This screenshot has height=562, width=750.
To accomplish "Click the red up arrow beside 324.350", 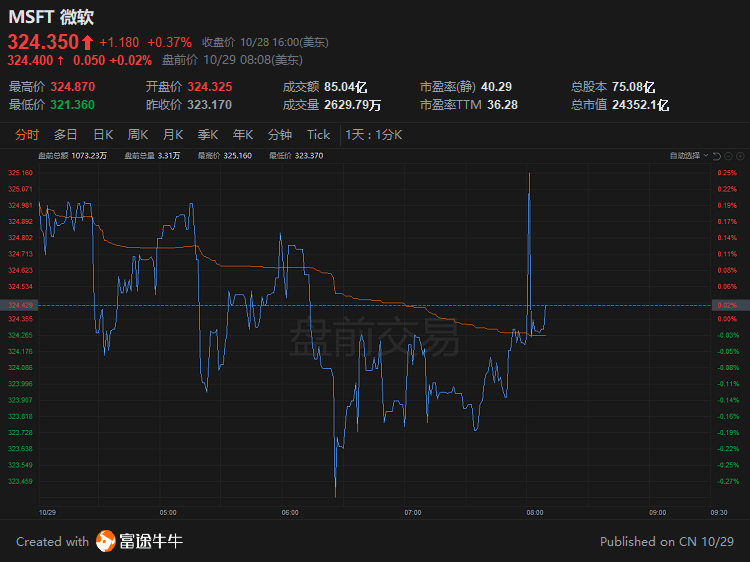I will (87, 42).
